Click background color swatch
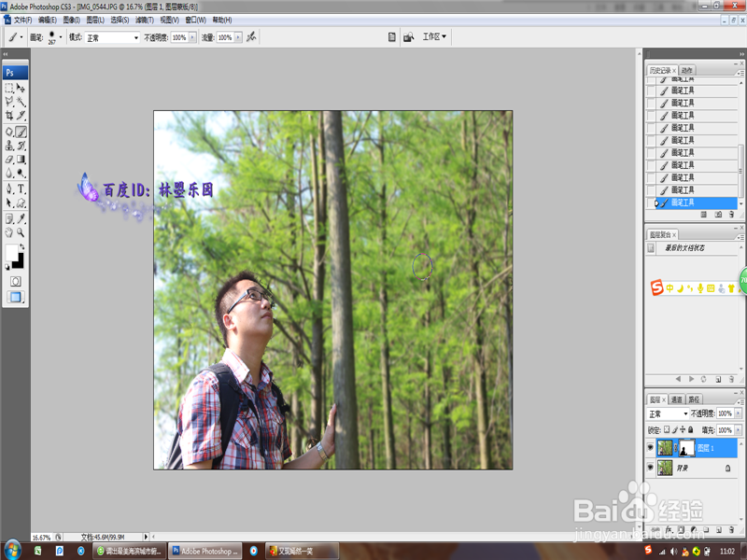This screenshot has width=747, height=560. coord(21,263)
